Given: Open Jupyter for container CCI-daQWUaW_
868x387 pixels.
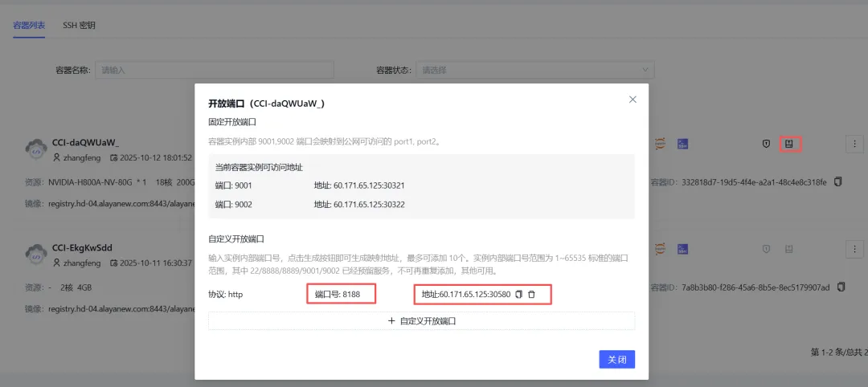Looking at the screenshot, I should [x=660, y=144].
